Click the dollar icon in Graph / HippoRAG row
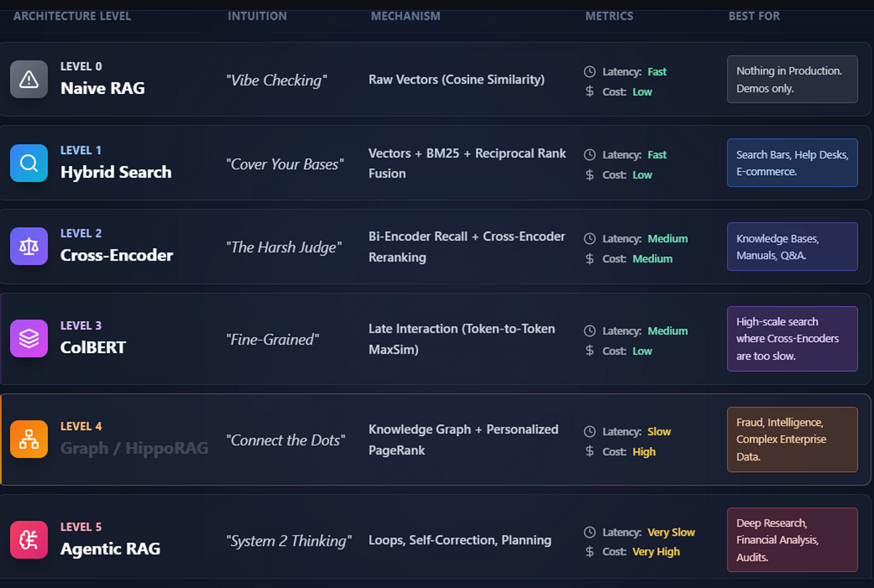This screenshot has height=588, width=874. (590, 451)
